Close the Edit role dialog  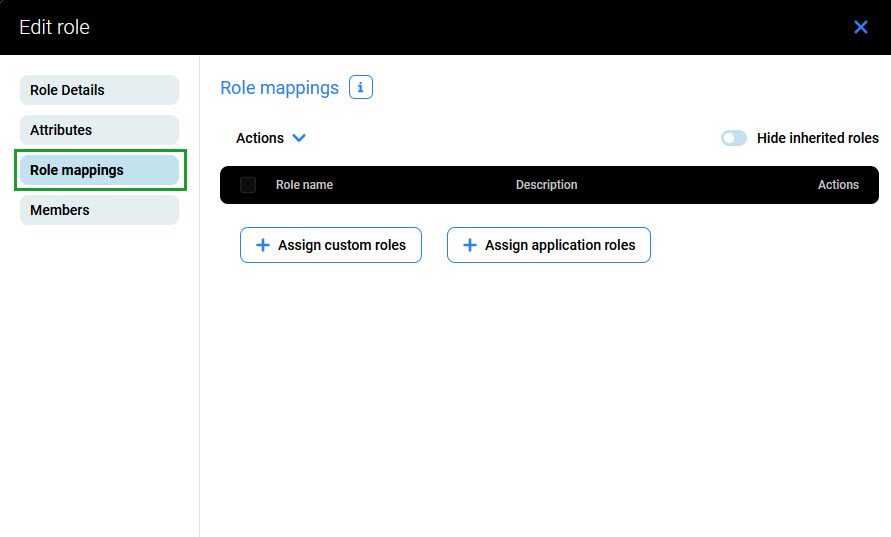click(860, 27)
